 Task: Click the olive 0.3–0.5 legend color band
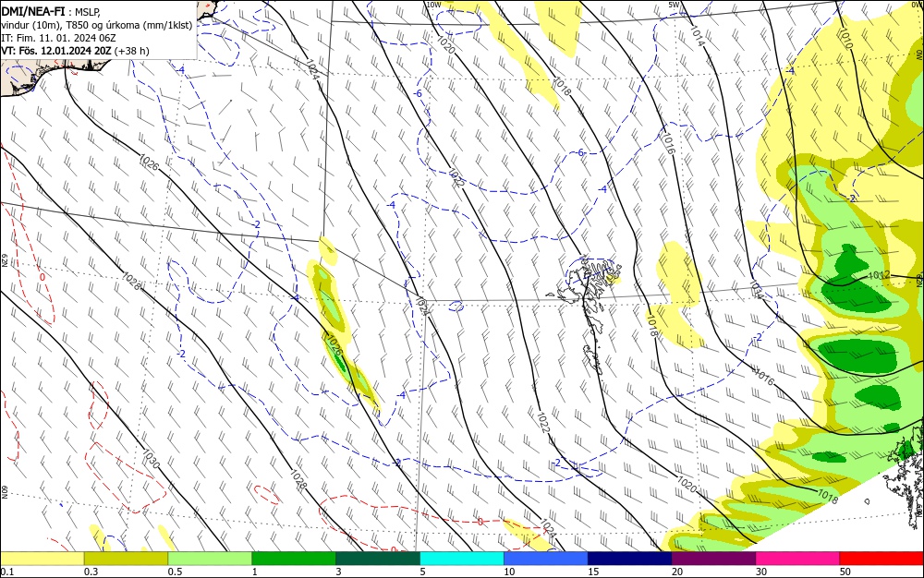click(126, 559)
